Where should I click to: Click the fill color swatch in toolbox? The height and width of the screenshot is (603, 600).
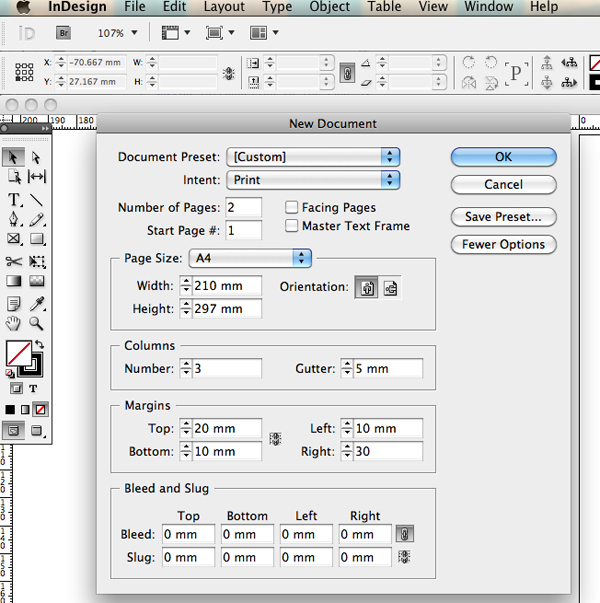click(18, 353)
